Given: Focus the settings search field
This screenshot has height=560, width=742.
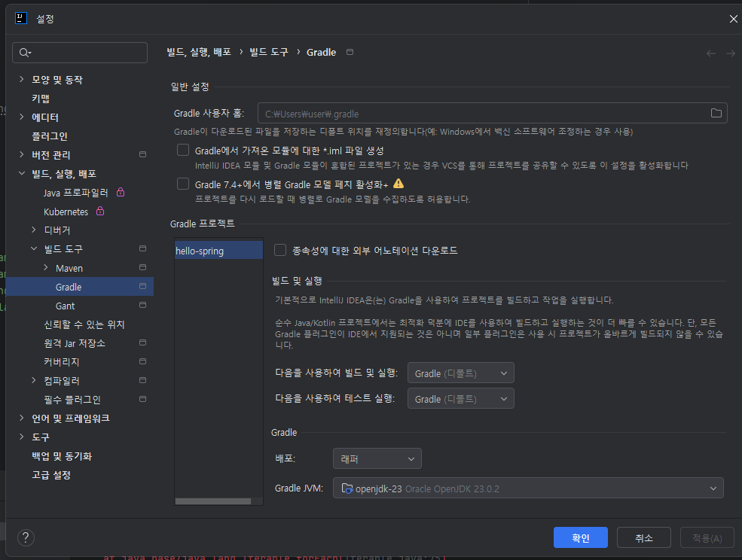Looking at the screenshot, I should pos(80,53).
